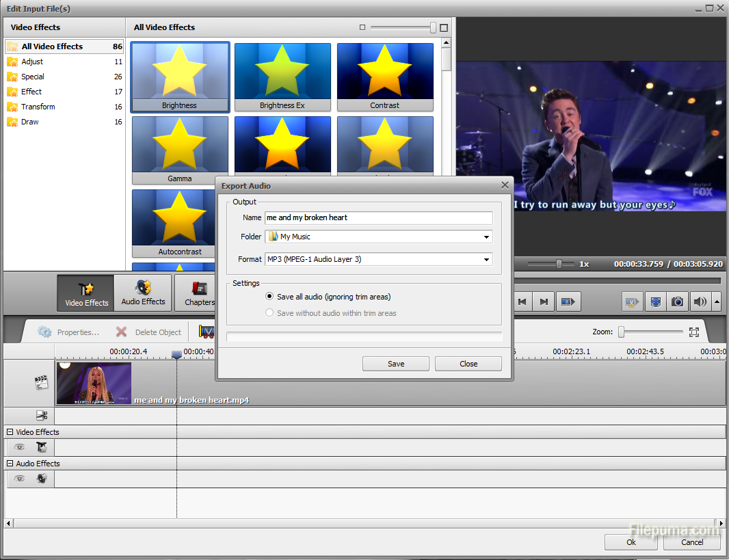The image size is (729, 560).
Task: Click the zoom-to-fit timeline icon
Action: point(693,332)
